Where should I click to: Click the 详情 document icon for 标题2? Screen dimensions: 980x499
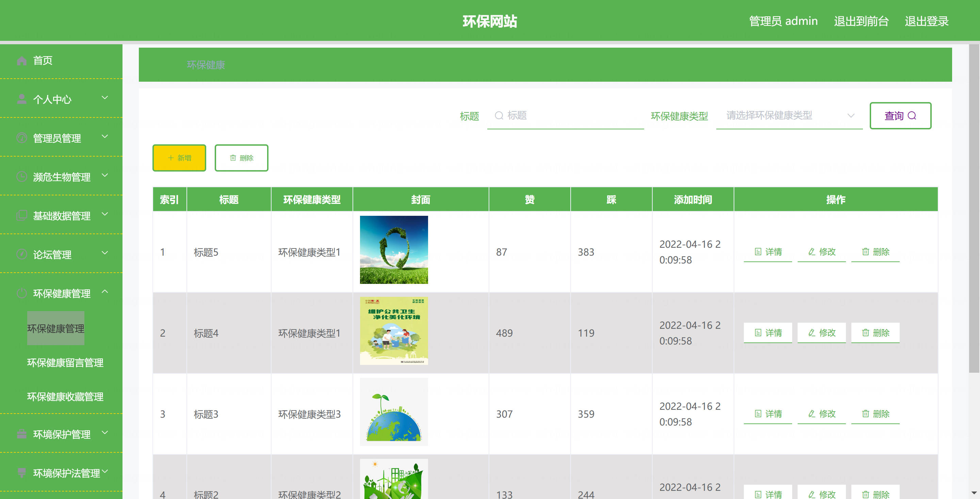point(758,495)
